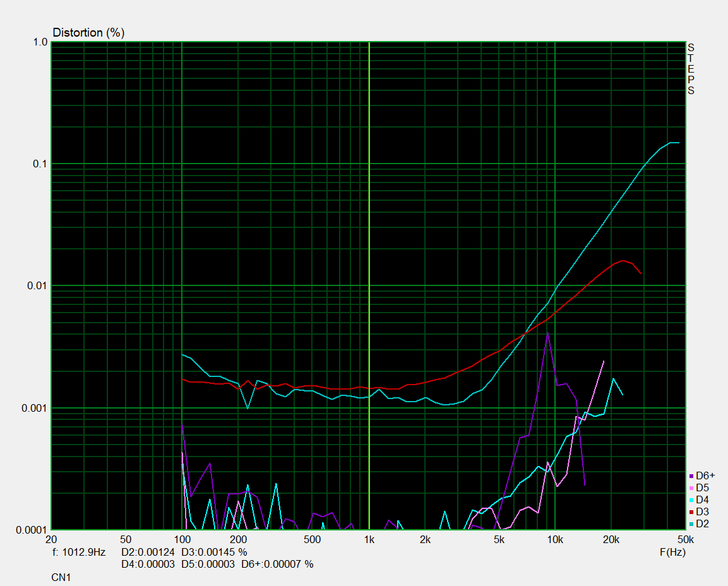Click the '0.01' Y-axis label

point(38,285)
